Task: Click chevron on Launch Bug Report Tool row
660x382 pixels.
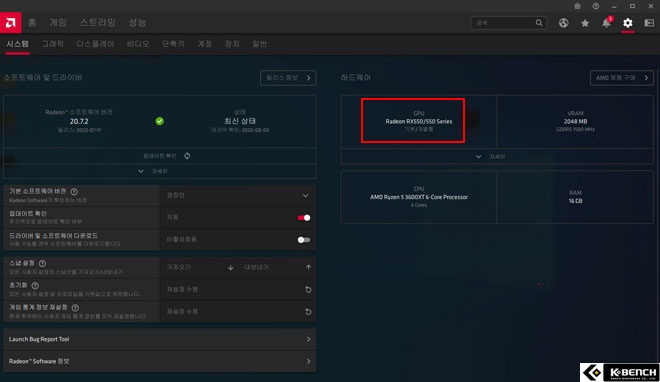Action: coord(308,339)
